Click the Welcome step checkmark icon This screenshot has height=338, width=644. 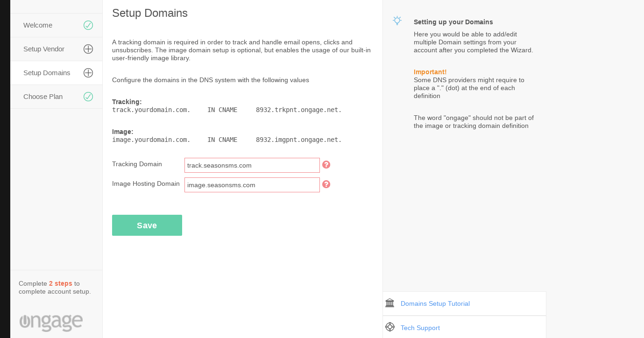click(88, 25)
